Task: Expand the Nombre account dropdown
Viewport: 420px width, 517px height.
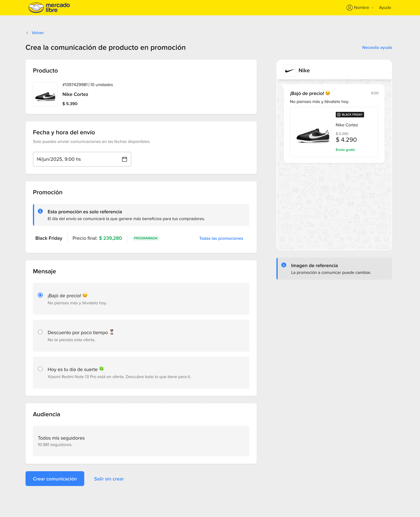Action: (x=363, y=8)
